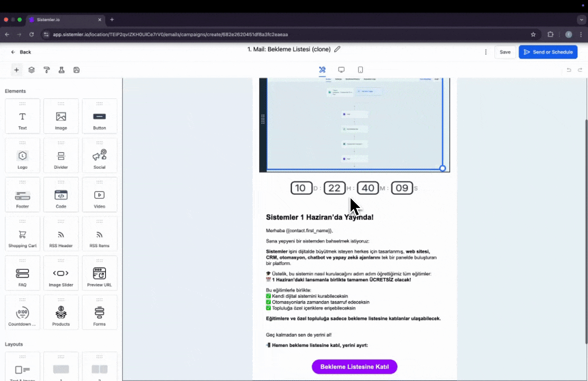Select the workflow screenshot image in the email
Screen dimensions: 588x381
355,124
